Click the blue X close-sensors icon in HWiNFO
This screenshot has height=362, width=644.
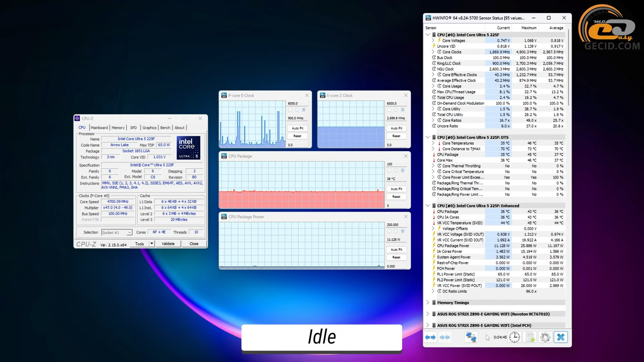pyautogui.click(x=561, y=337)
